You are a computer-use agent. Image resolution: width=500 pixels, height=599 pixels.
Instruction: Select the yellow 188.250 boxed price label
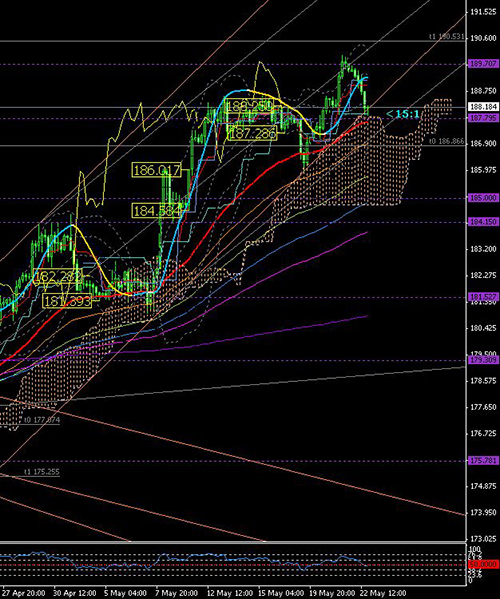[x=249, y=105]
